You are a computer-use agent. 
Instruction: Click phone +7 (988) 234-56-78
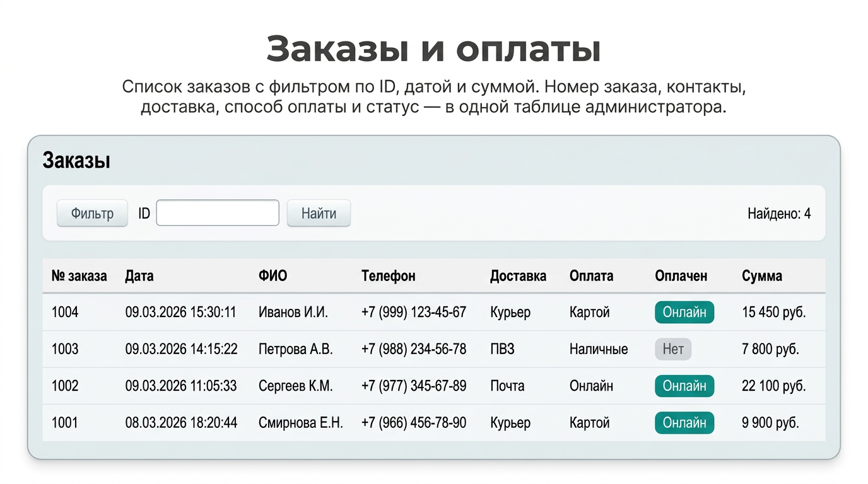(414, 349)
